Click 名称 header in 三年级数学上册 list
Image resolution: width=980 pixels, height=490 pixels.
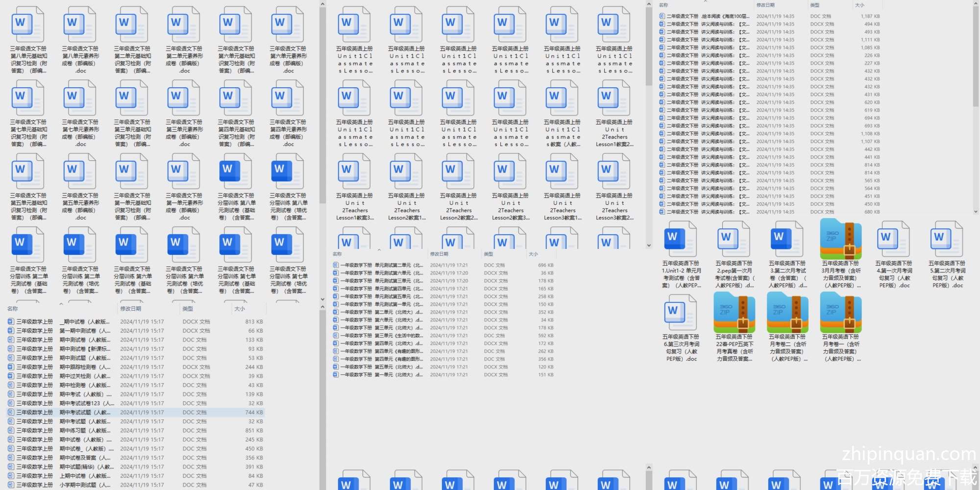tap(13, 309)
